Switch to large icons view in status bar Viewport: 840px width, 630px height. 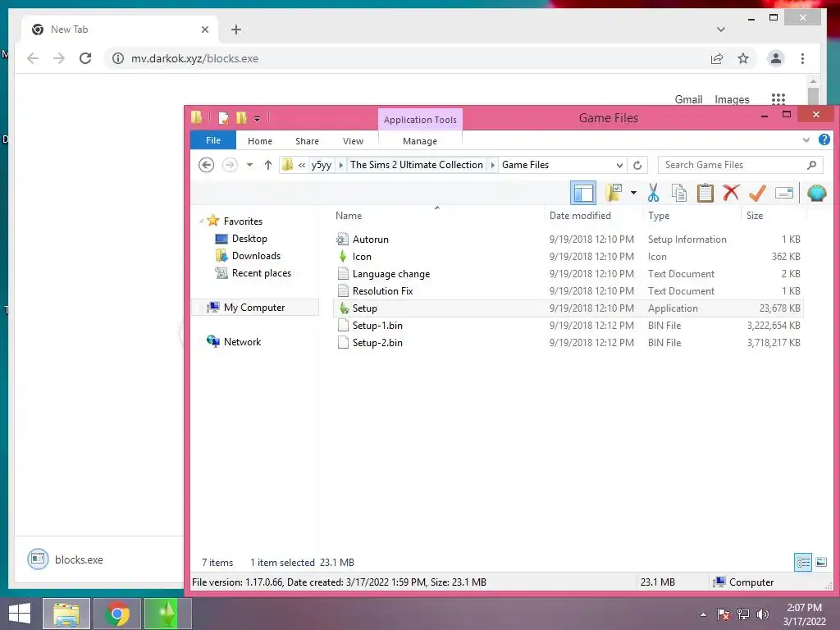(820, 562)
